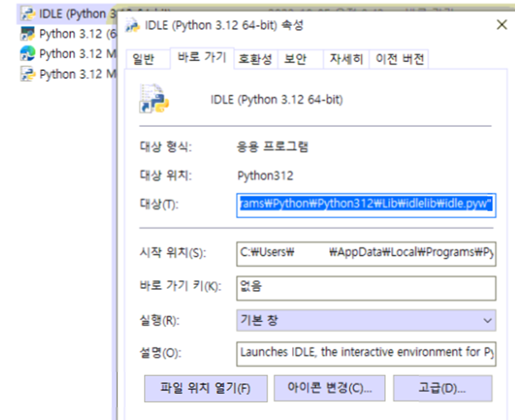515x420 pixels.
Task: Open the 이전 버전 tab
Action: (399, 59)
